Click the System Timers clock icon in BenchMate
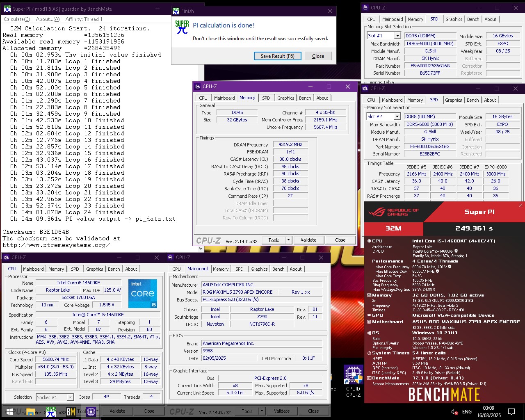The width and height of the screenshot is (525, 420). (369, 353)
